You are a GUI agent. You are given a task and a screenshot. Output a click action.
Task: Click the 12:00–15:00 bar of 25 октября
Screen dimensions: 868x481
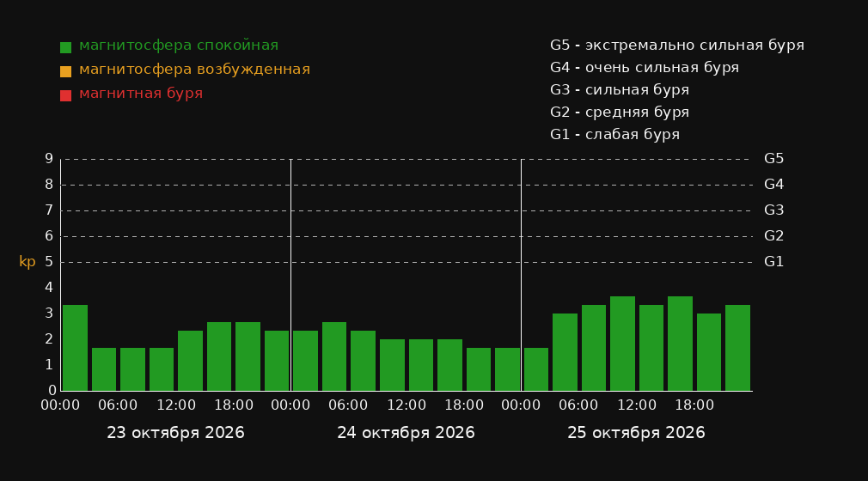[651, 348]
